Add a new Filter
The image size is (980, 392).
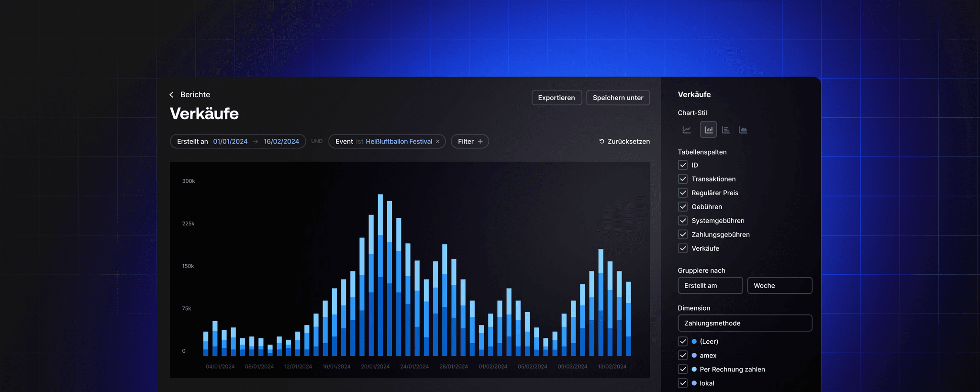(470, 141)
